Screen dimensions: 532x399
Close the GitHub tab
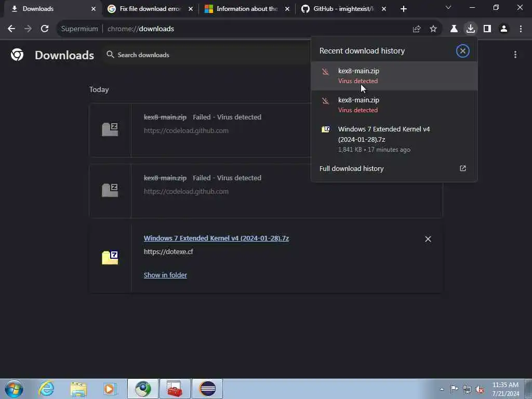click(x=384, y=9)
